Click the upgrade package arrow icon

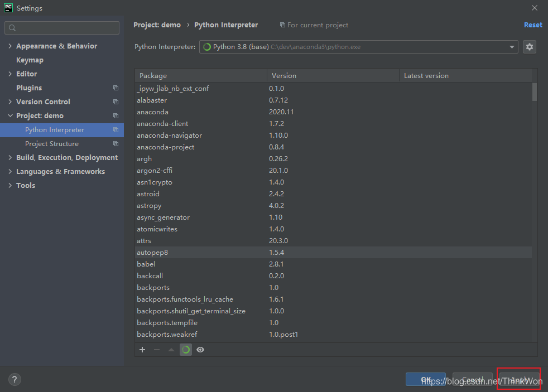pos(171,350)
